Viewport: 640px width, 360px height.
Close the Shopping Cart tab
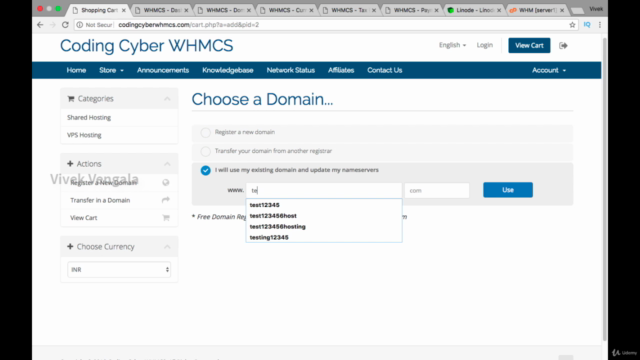pos(124,10)
